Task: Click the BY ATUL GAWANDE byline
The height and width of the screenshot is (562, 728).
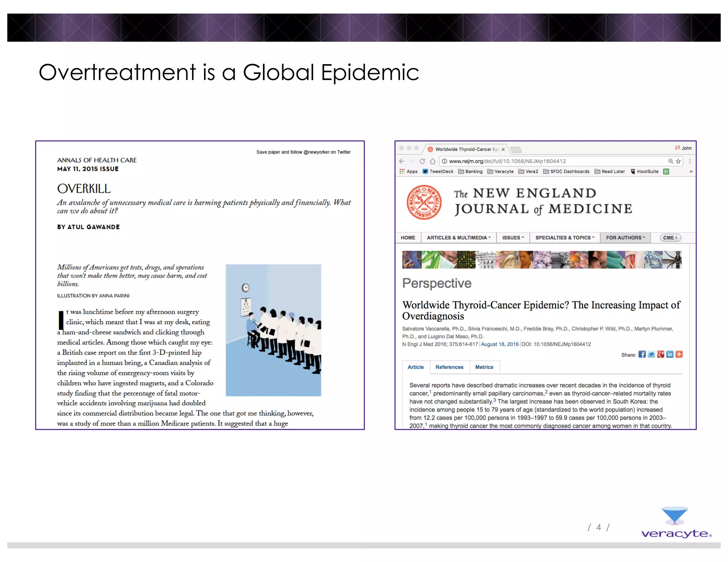Action: (x=89, y=227)
